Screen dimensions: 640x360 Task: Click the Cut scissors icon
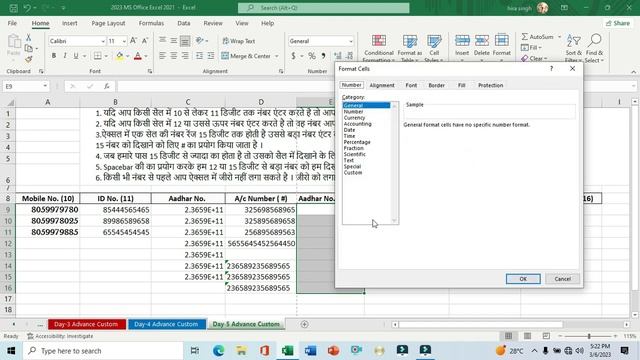(29, 38)
